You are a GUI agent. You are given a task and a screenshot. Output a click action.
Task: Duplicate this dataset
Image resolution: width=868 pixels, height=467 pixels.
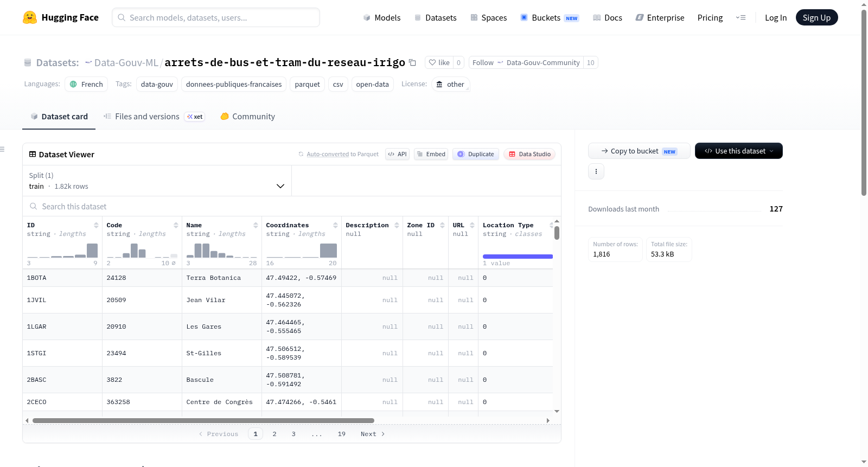point(476,154)
